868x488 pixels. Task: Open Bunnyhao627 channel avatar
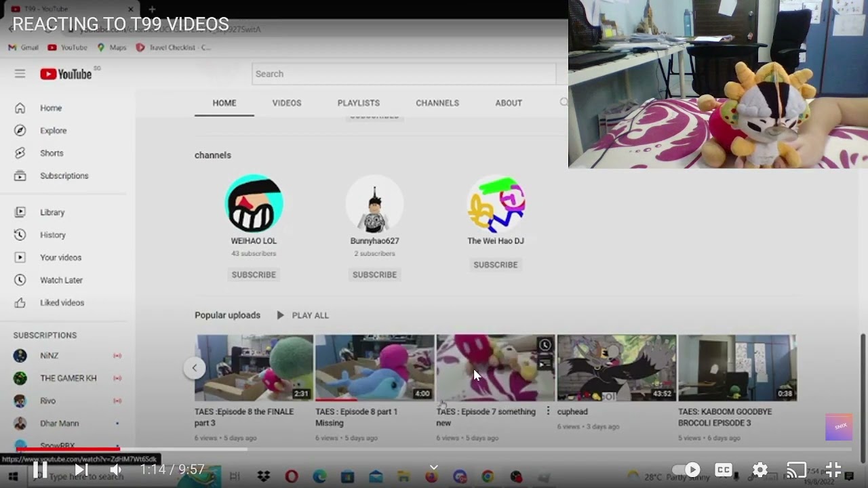point(374,203)
